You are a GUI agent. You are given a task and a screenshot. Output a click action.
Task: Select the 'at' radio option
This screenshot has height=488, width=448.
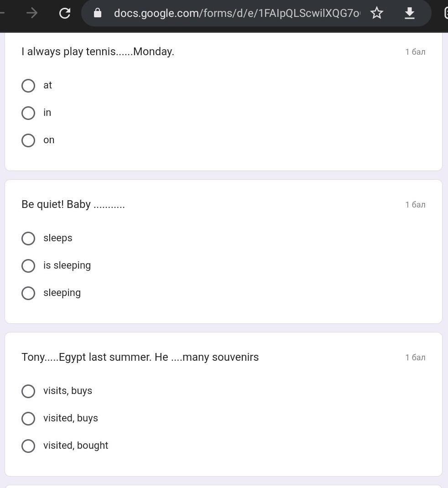(x=28, y=86)
